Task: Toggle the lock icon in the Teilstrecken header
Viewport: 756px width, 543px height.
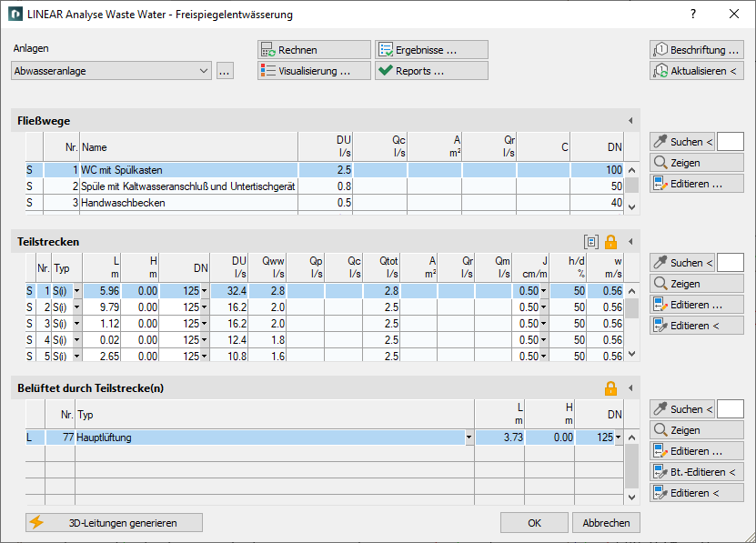Action: point(610,242)
